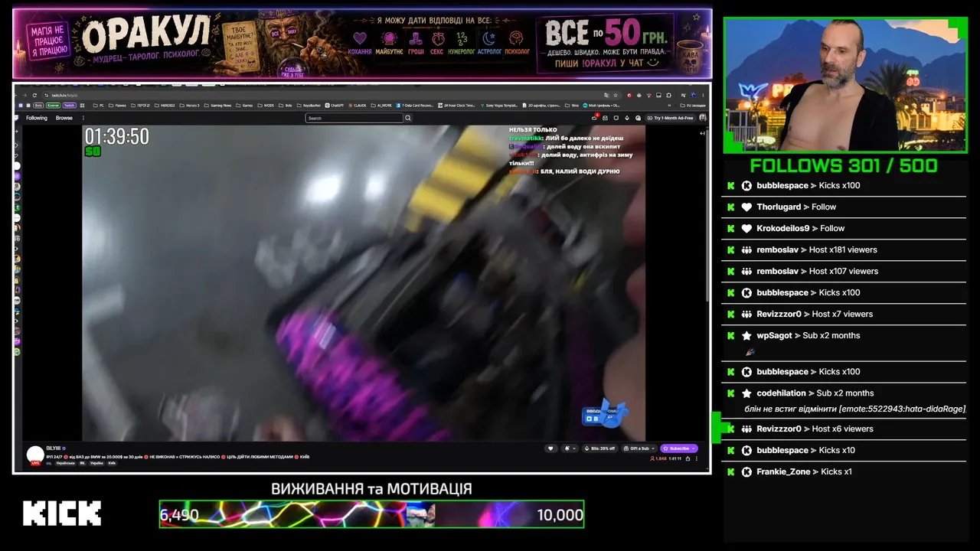Click the heart icon beside Thorlugard

click(x=746, y=207)
